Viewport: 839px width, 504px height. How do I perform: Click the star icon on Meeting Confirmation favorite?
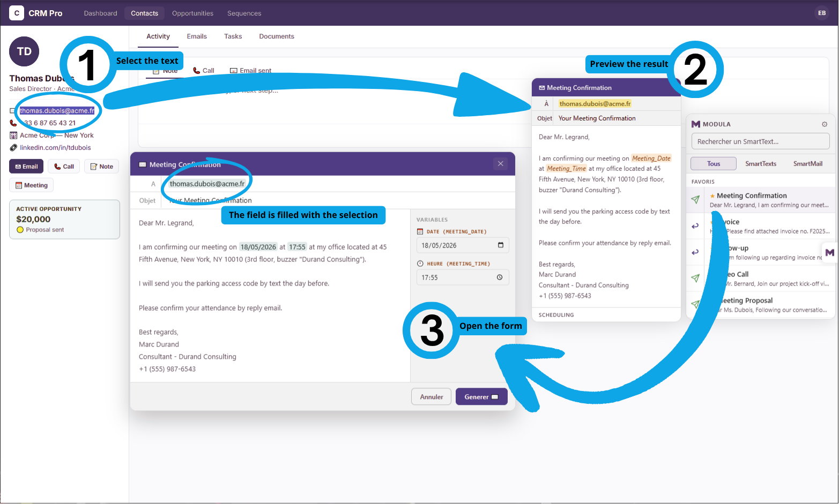pos(712,196)
